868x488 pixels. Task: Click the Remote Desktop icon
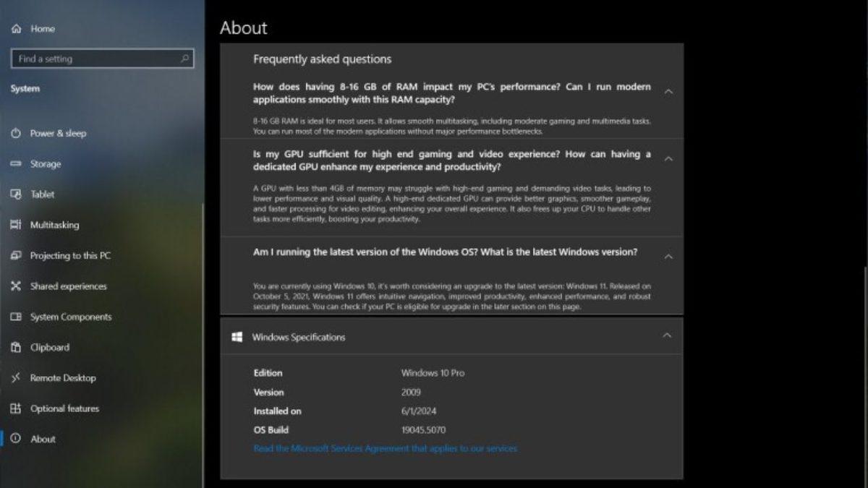click(15, 377)
